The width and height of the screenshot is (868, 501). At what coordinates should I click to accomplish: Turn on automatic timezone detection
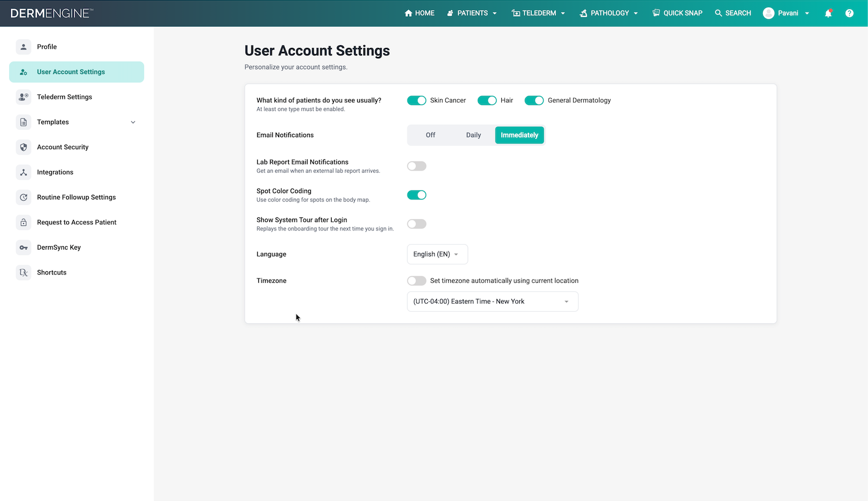[416, 281]
